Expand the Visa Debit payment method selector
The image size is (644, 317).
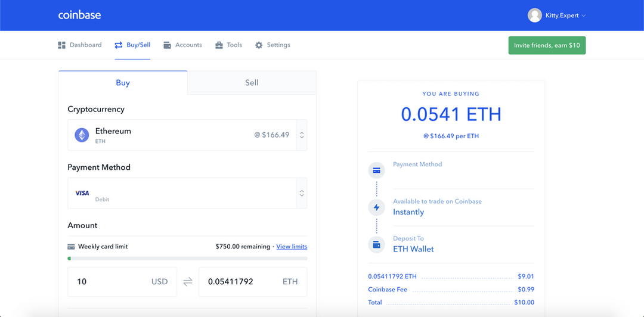pos(302,193)
